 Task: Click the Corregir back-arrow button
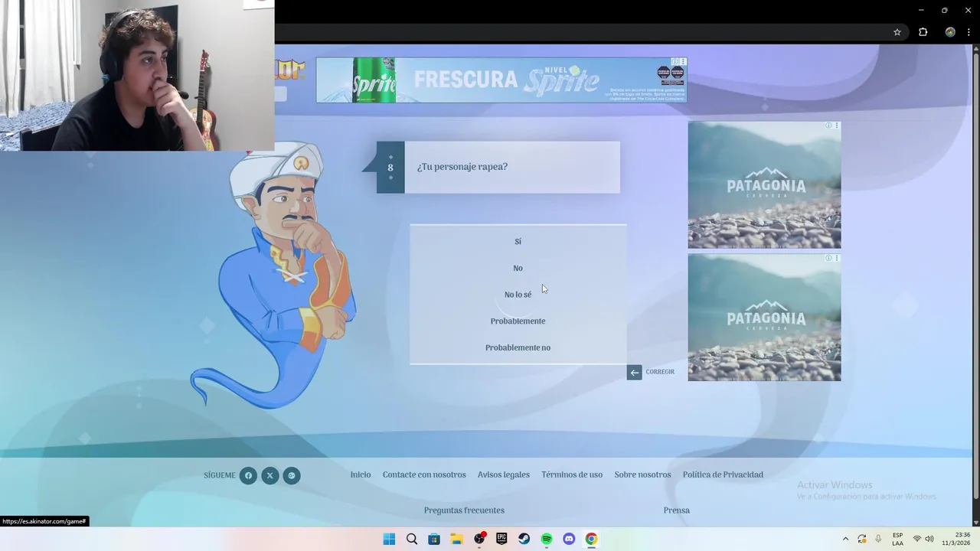634,373
